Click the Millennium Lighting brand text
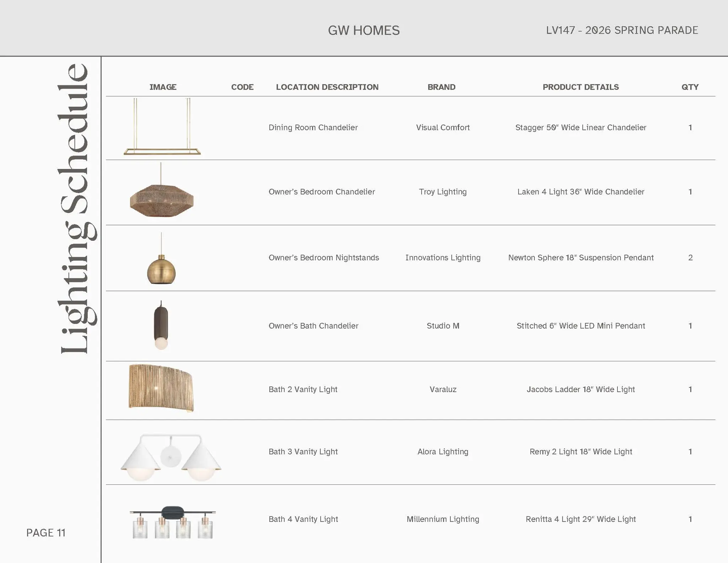 click(x=443, y=519)
